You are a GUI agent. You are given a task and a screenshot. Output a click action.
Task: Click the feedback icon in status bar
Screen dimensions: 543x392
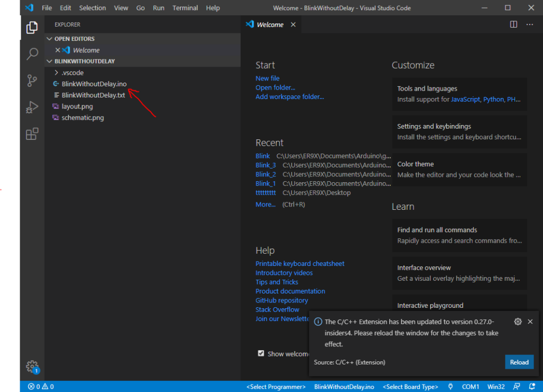click(x=516, y=387)
